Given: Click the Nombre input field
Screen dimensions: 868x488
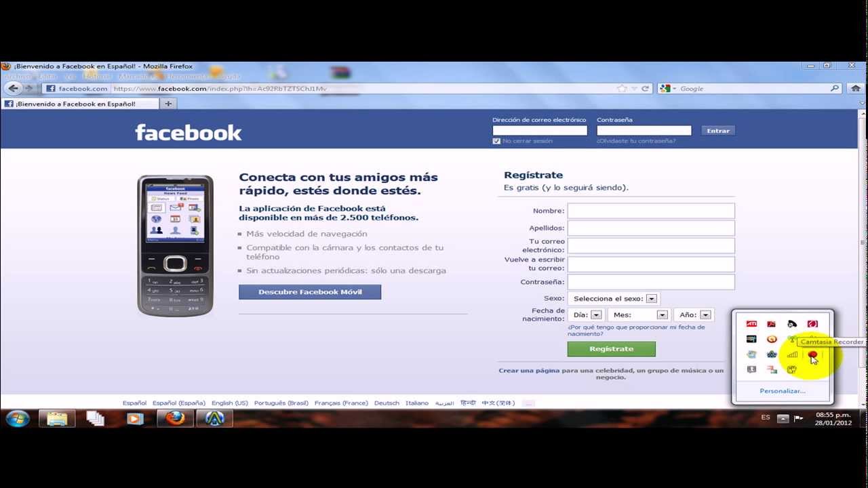Looking at the screenshot, I should 651,211.
